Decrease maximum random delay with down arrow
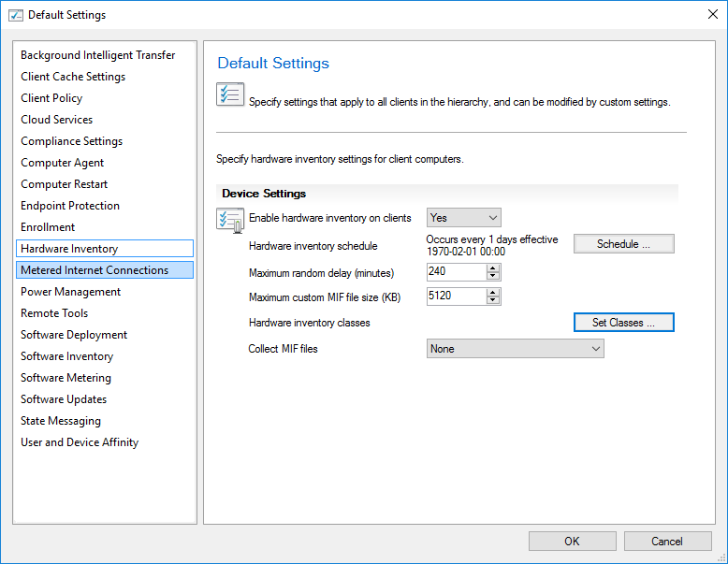 (492, 276)
